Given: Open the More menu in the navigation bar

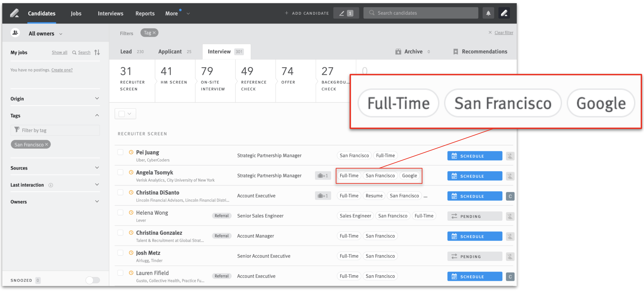Looking at the screenshot, I should pyautogui.click(x=172, y=13).
